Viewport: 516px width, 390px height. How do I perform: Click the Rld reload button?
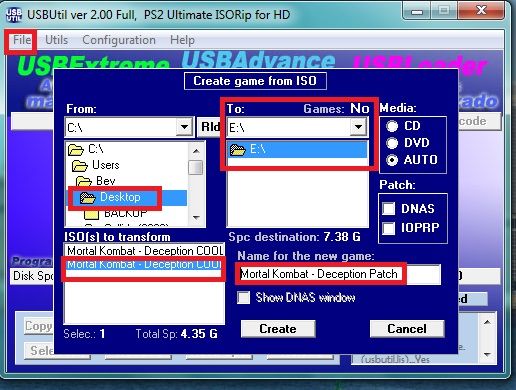pos(210,127)
